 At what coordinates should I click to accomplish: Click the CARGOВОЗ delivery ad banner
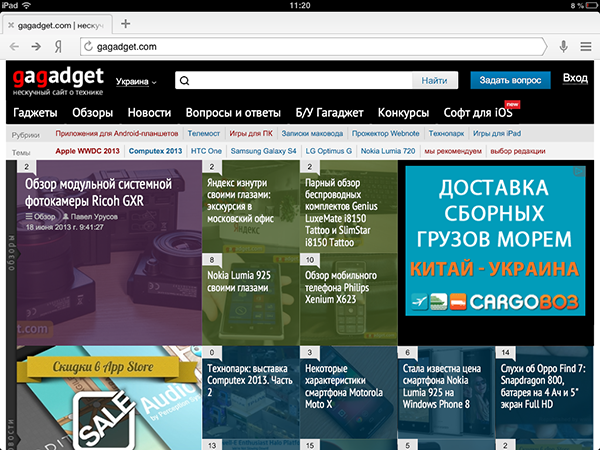[x=495, y=241]
